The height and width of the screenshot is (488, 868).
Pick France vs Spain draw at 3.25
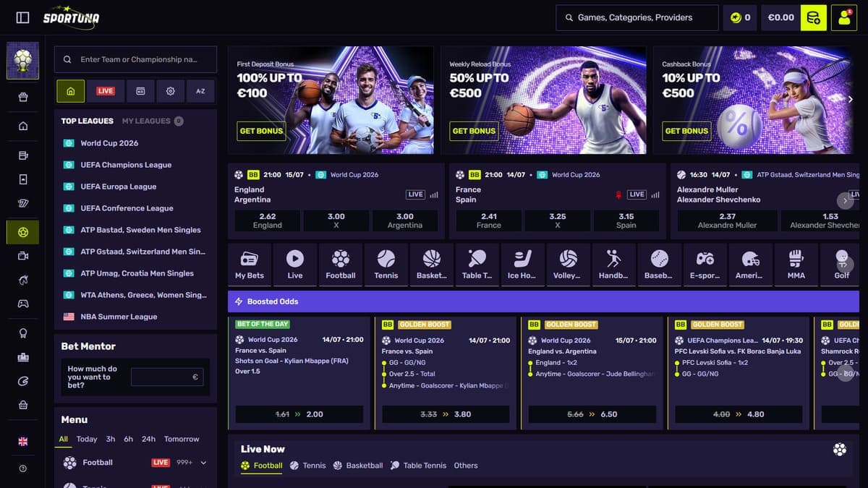click(x=558, y=221)
